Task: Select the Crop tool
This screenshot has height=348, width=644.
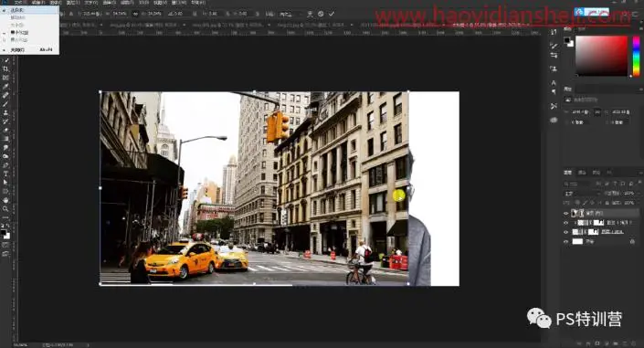Action: click(x=6, y=69)
